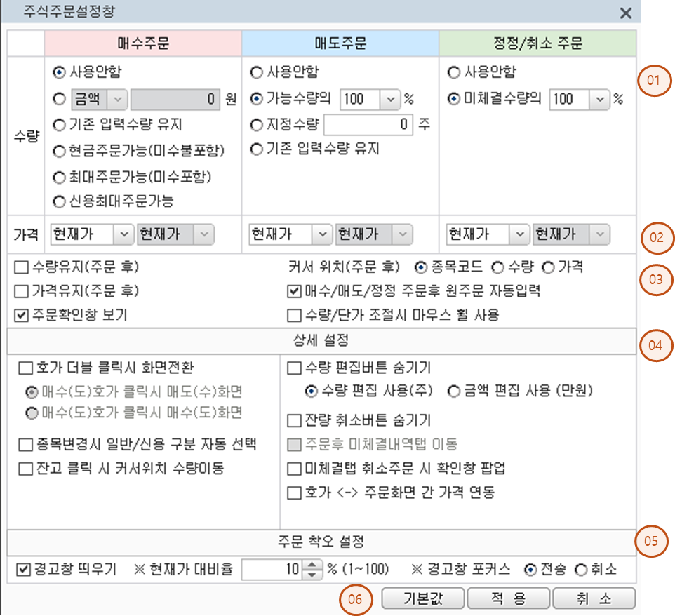Enable 잔고 클릭 시 커서위치 수량이동
This screenshot has width=675, height=616.
click(26, 469)
